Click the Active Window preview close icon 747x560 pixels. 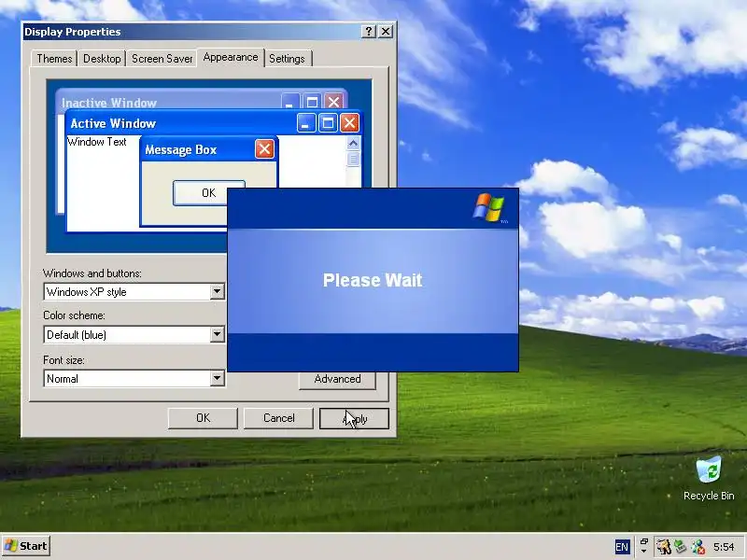pyautogui.click(x=349, y=123)
